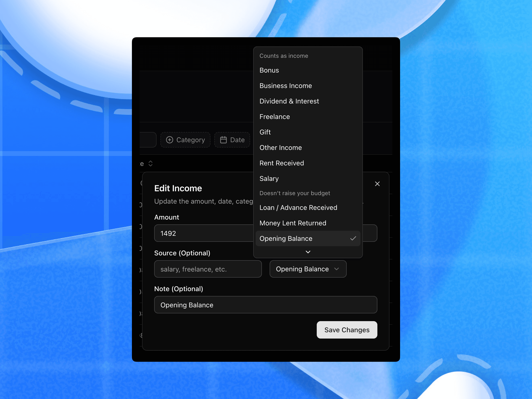Click the Amount field label
532x399 pixels.
(166, 217)
